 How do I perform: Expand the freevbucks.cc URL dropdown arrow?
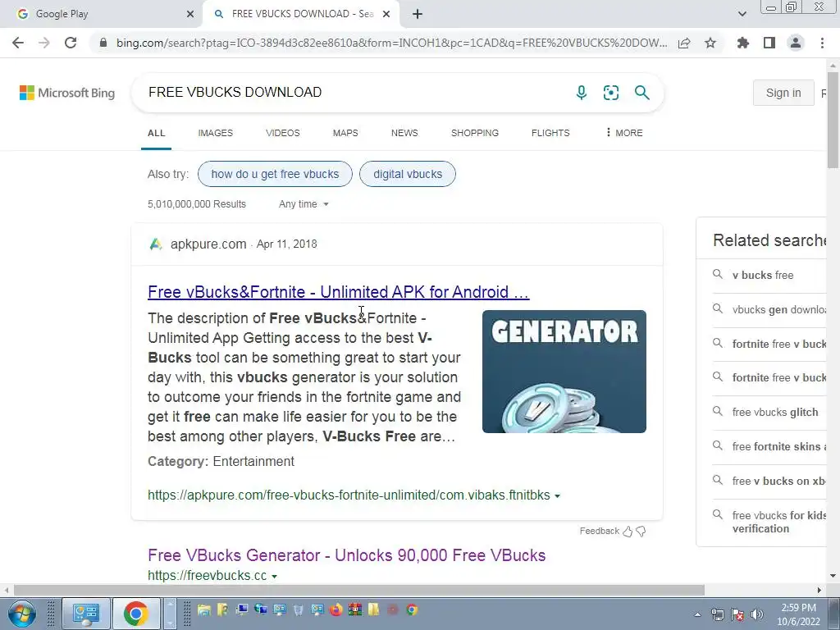(x=274, y=577)
